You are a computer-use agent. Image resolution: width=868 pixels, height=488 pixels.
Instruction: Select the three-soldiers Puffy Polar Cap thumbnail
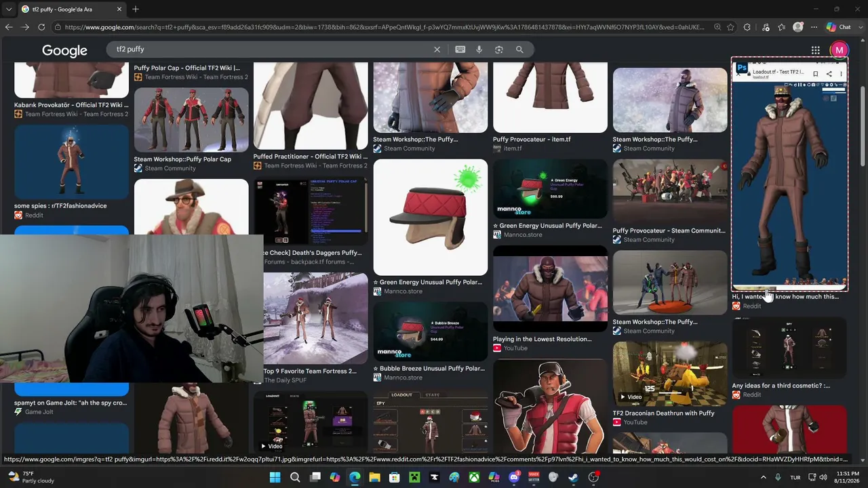point(191,120)
